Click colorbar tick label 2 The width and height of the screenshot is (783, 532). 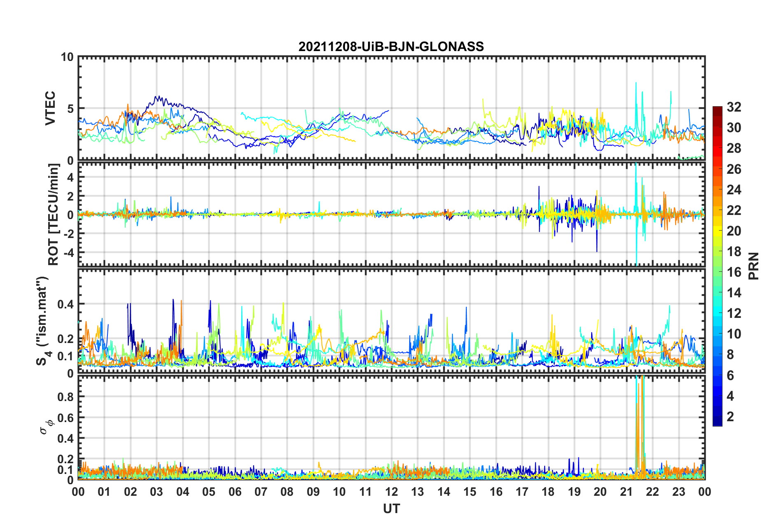pyautogui.click(x=730, y=416)
